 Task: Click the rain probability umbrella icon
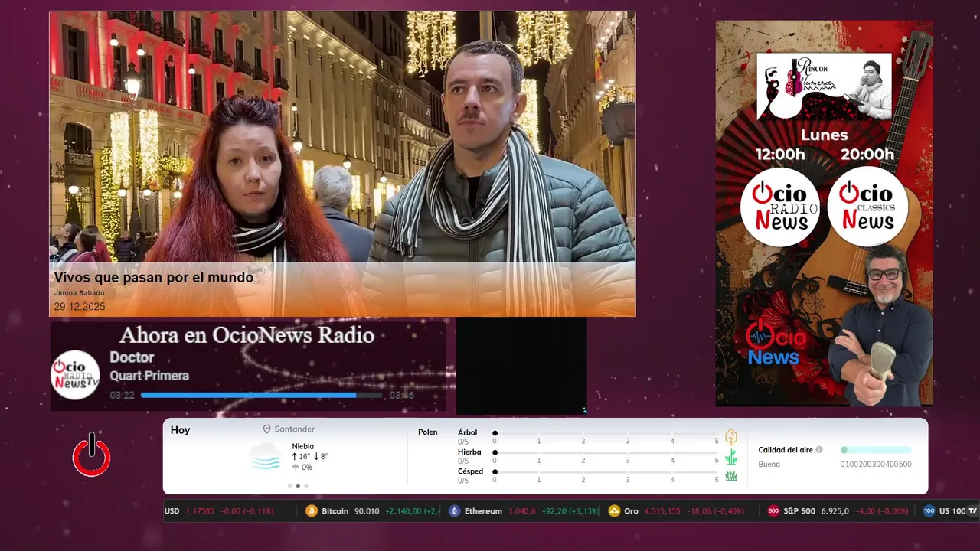tap(296, 468)
